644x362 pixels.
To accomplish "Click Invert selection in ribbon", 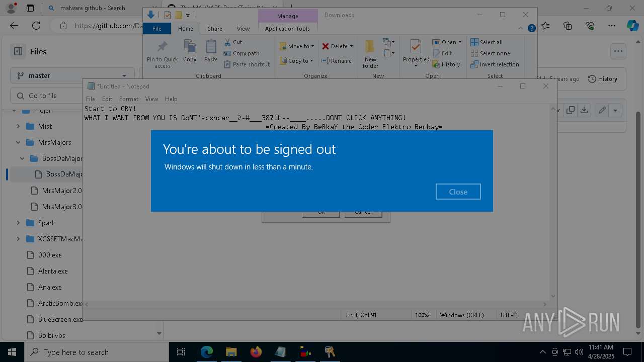I will [x=495, y=64].
